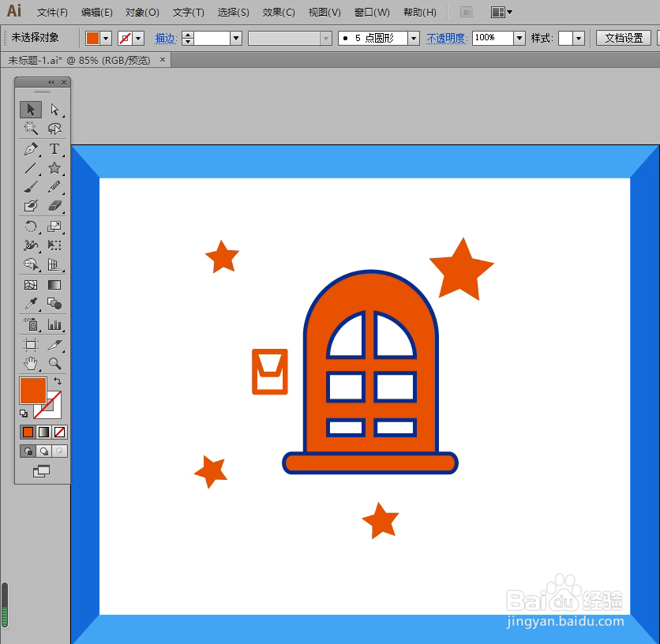Select the Selection tool (black arrow)
660x644 pixels.
point(31,110)
